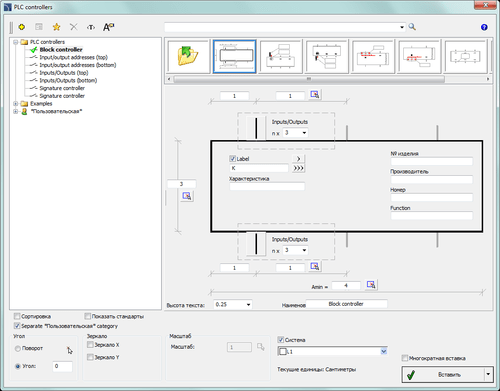Click the single arrow button beside Label
The width and height of the screenshot is (500, 391).
tap(298, 159)
